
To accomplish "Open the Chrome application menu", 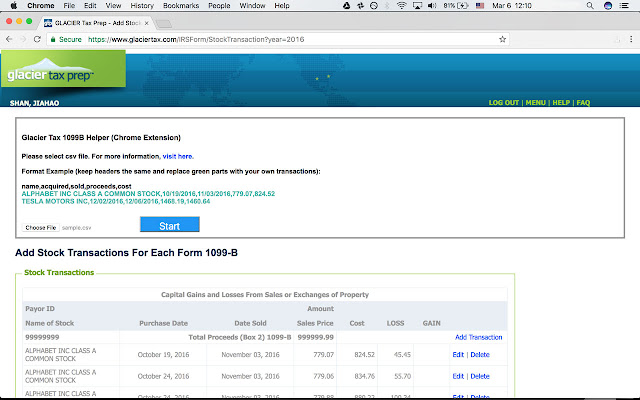I will (x=40, y=6).
